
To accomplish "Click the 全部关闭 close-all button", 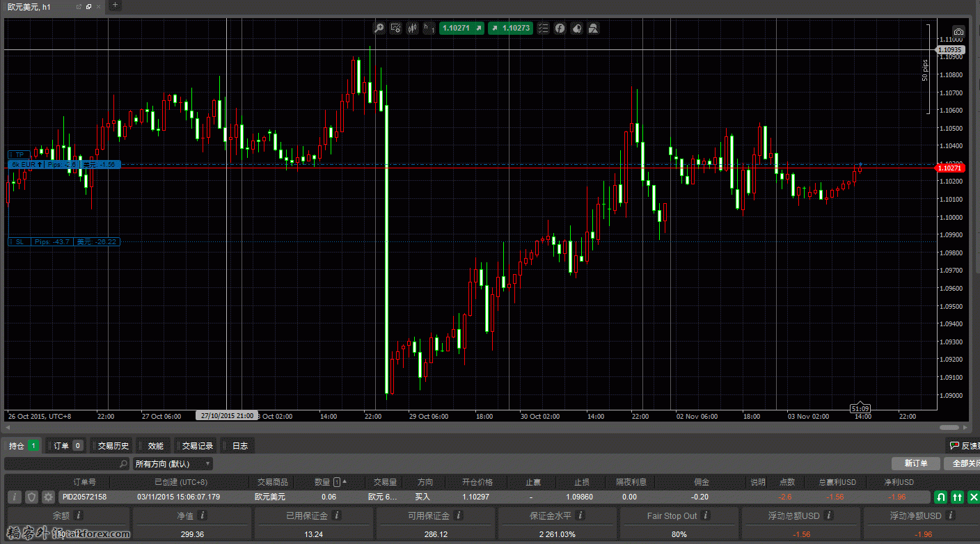I will (x=963, y=463).
